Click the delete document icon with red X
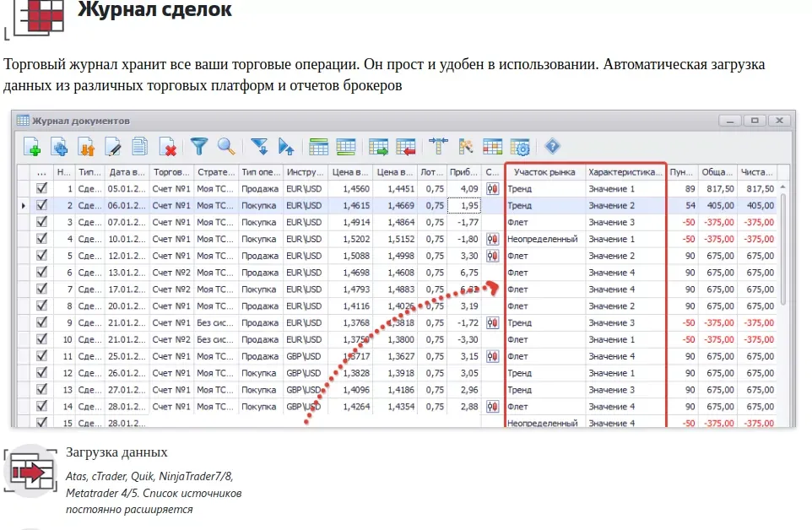812x530 pixels. pos(167,147)
